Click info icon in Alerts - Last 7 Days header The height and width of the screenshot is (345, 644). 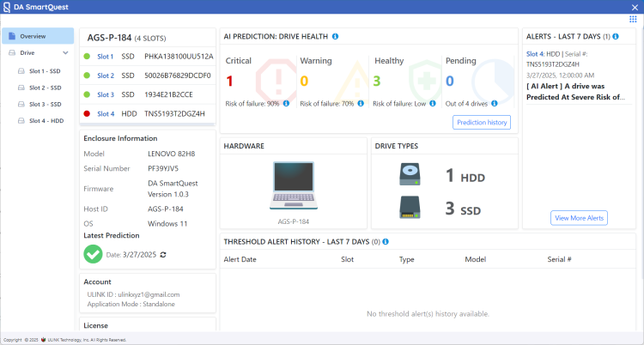[x=617, y=36]
